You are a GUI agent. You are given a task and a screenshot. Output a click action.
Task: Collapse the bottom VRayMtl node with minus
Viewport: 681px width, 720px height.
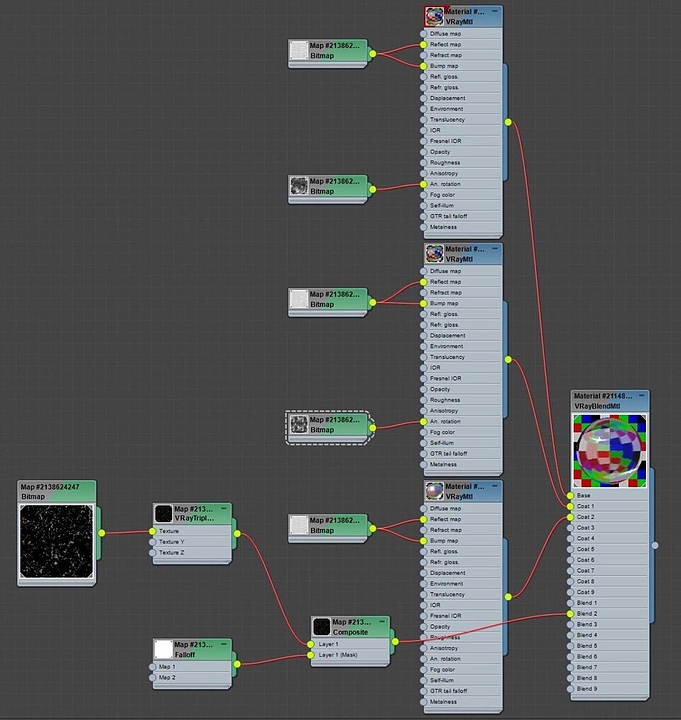[x=495, y=486]
